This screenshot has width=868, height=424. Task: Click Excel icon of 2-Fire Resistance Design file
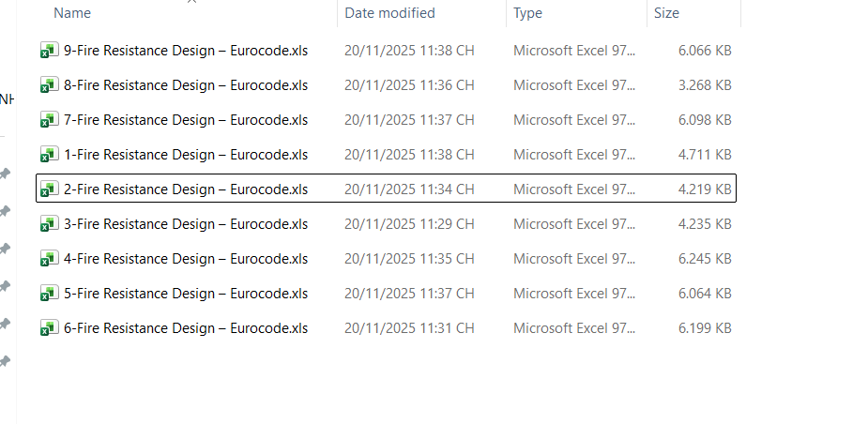[x=50, y=189]
